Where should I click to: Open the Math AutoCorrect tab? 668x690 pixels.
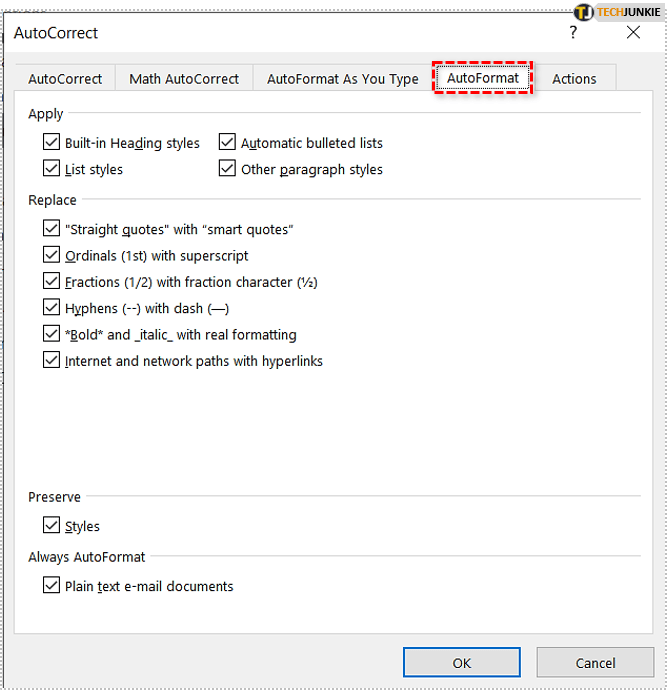tap(184, 79)
